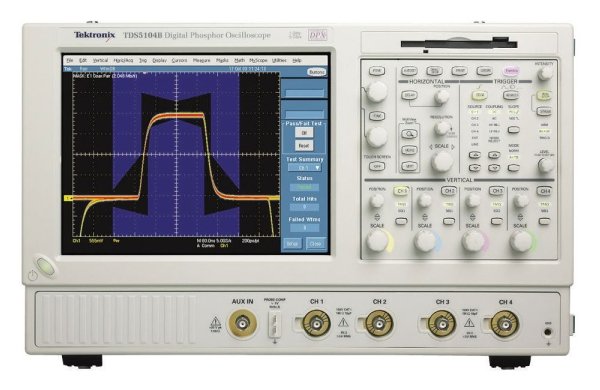The image size is (600, 390).
Task: Click the CH 4 vertical SCALE knob with green ring
Action: [521, 242]
